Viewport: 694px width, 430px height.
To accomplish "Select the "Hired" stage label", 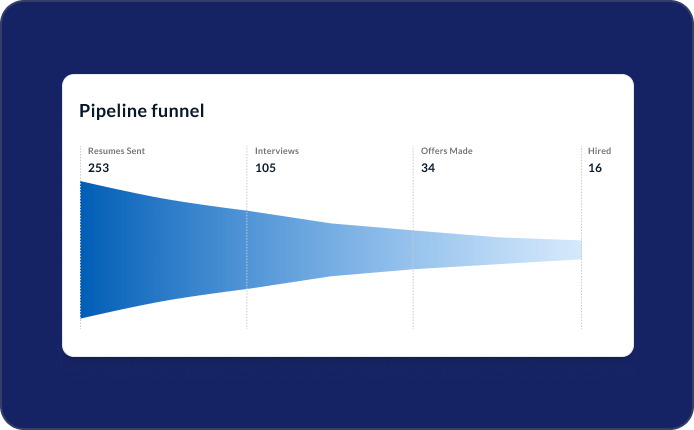I will click(x=599, y=151).
